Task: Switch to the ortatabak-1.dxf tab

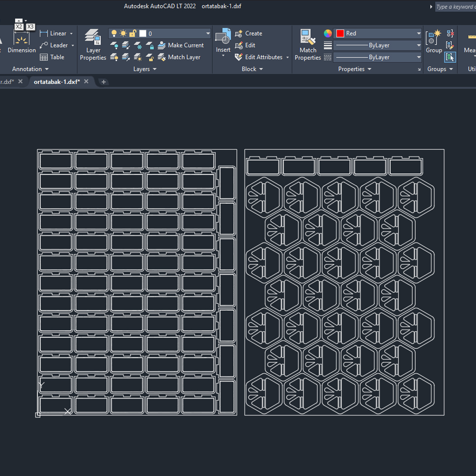Action: (x=57, y=81)
